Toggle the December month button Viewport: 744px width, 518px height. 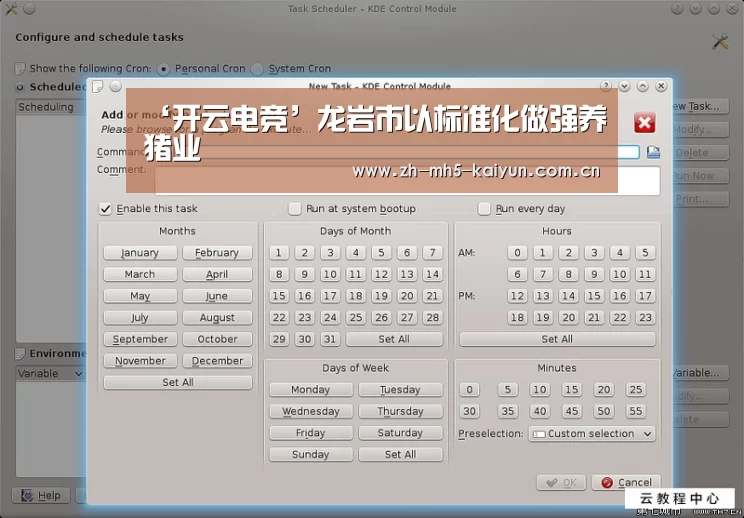coord(217,361)
